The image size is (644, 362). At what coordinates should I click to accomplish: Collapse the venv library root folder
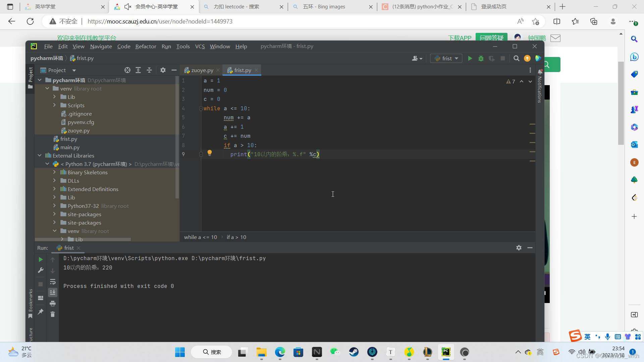pos(47,88)
